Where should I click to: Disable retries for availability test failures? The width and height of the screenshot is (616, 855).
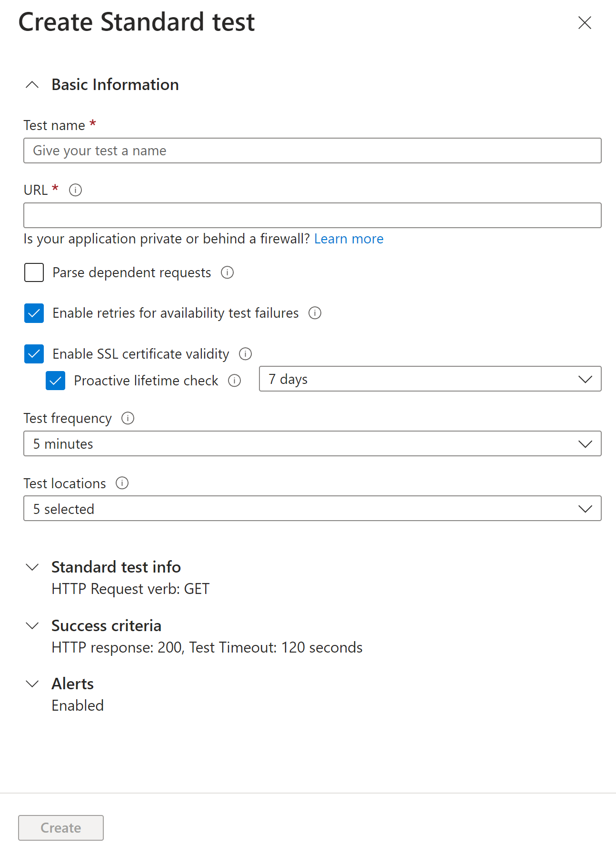click(x=34, y=313)
